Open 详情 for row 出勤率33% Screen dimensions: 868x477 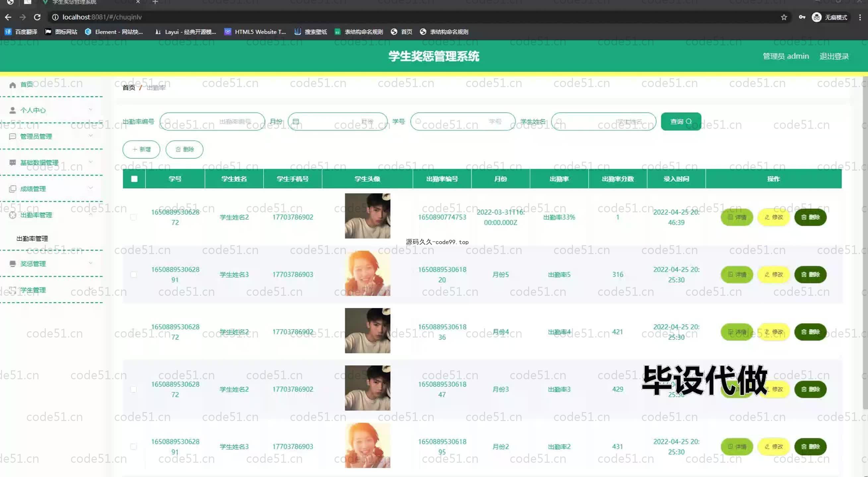(737, 217)
